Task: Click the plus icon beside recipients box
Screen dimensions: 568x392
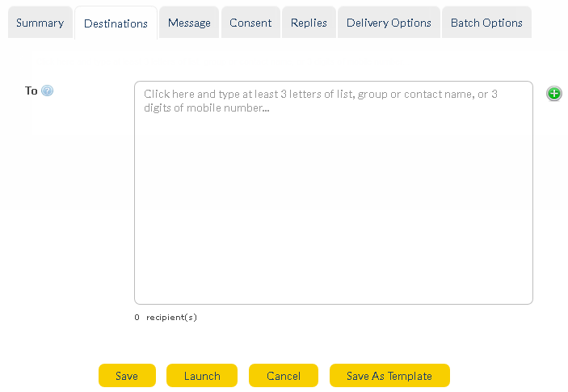Action: (x=553, y=94)
